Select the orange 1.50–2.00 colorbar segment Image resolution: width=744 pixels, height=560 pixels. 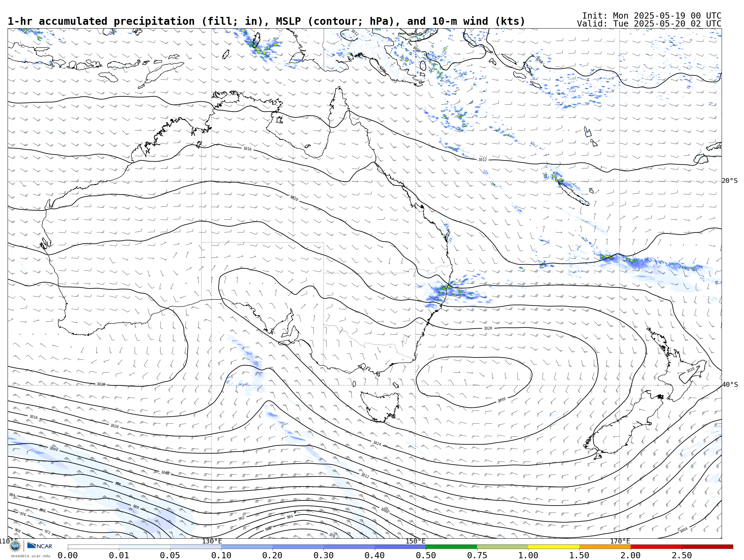[605, 547]
